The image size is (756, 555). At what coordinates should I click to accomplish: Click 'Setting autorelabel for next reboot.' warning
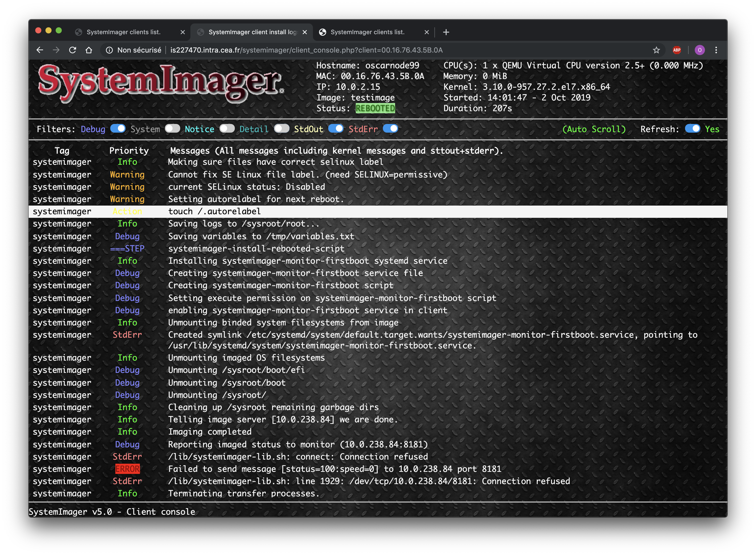[256, 199]
